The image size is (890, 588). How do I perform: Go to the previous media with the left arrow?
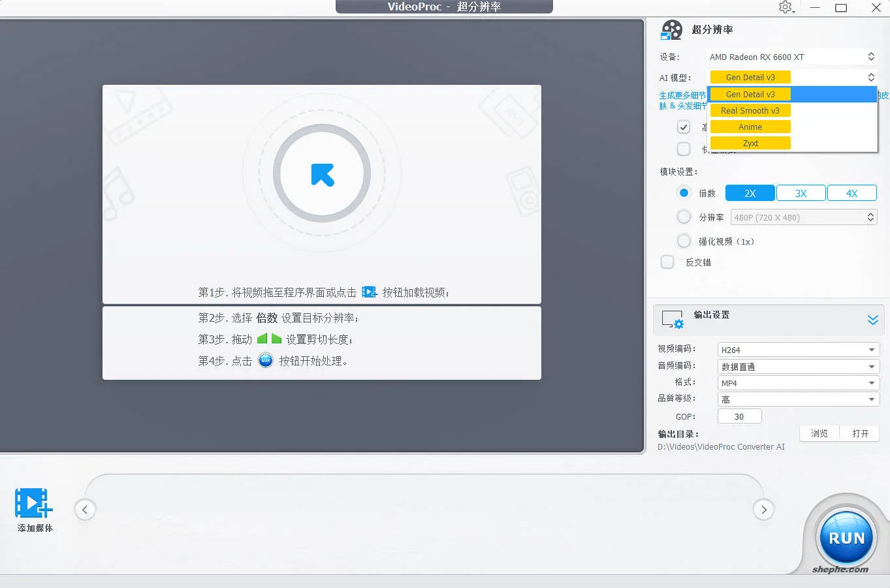85,510
